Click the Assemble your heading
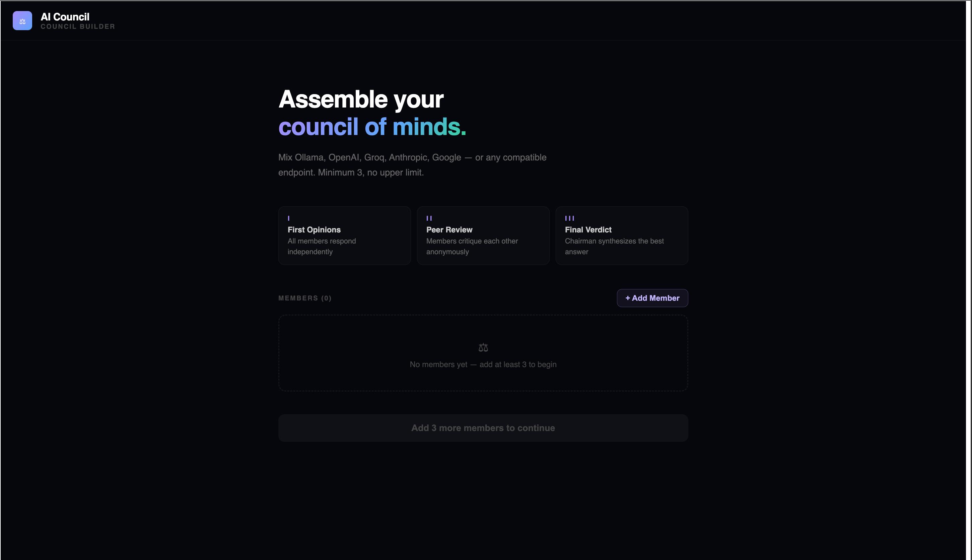 361,99
